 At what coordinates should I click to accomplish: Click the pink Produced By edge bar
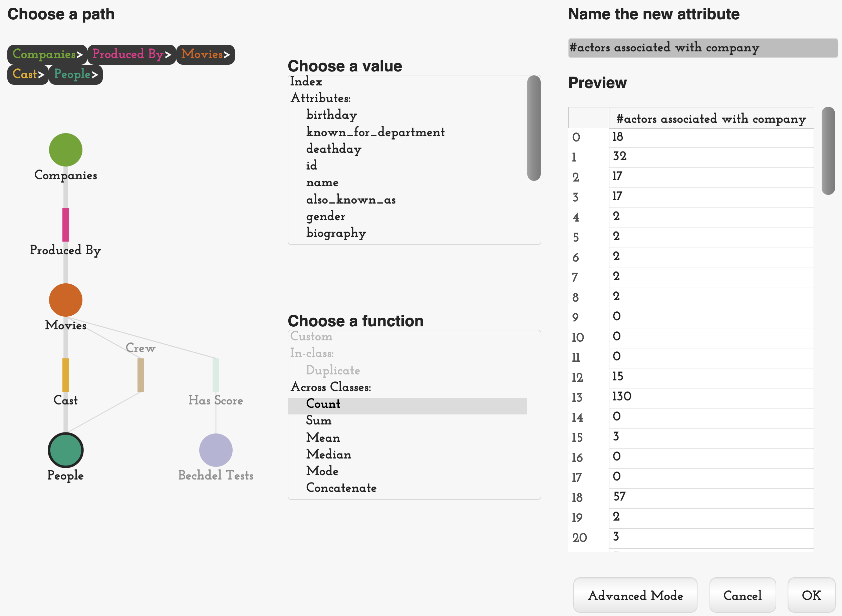tap(66, 225)
